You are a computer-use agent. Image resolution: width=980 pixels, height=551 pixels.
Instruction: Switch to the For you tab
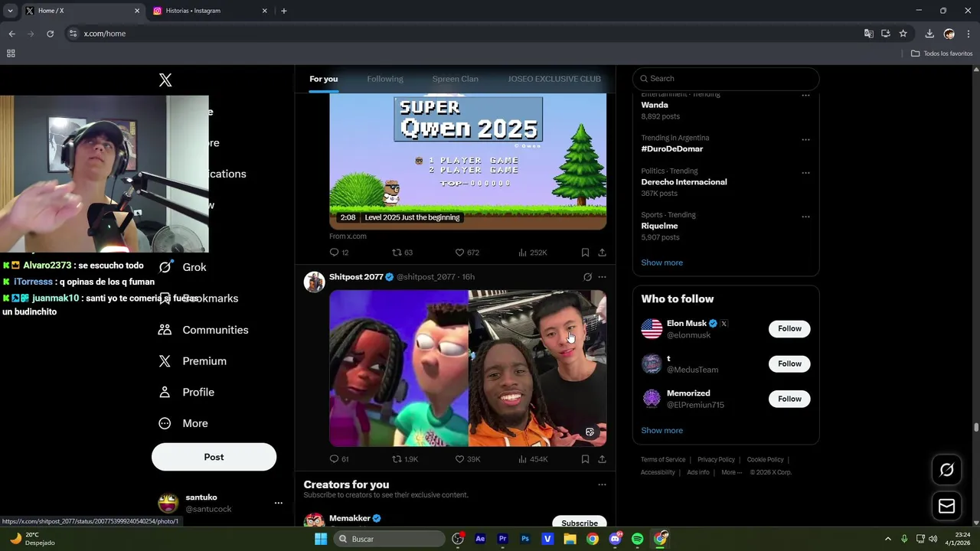click(x=324, y=79)
